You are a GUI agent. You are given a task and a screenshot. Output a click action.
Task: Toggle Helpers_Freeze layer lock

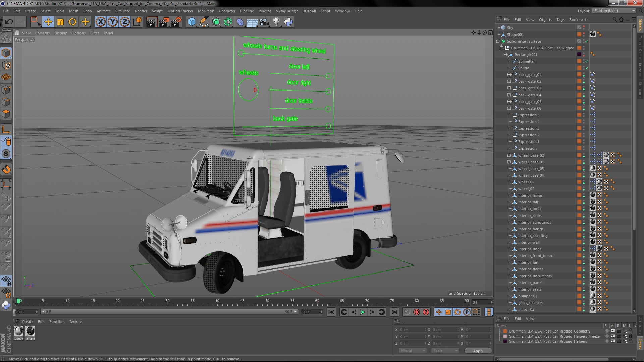[x=631, y=336]
